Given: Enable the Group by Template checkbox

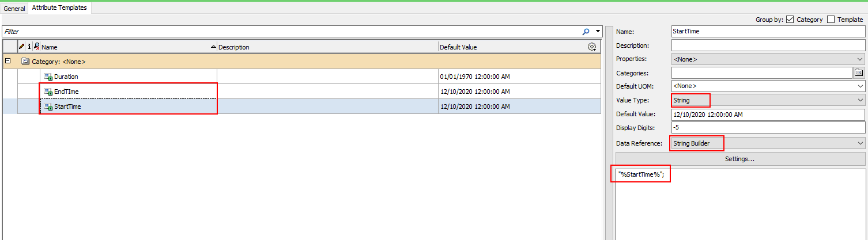Looking at the screenshot, I should point(831,20).
